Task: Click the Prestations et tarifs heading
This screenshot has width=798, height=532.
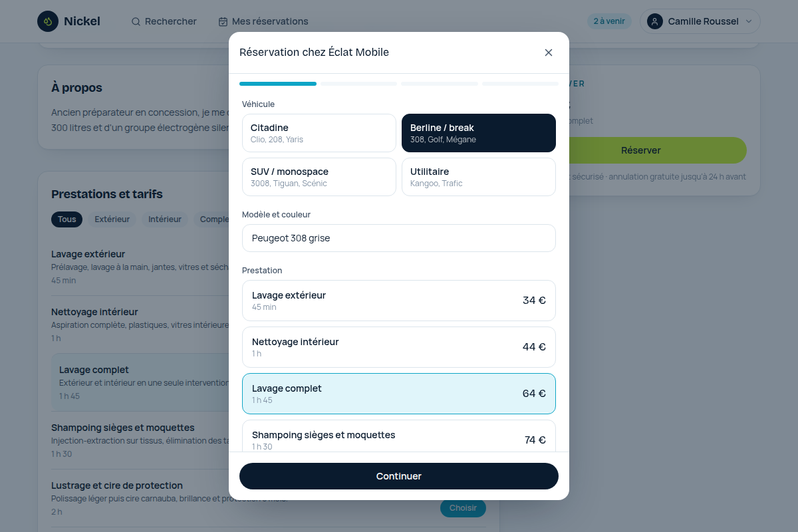Action: click(107, 194)
